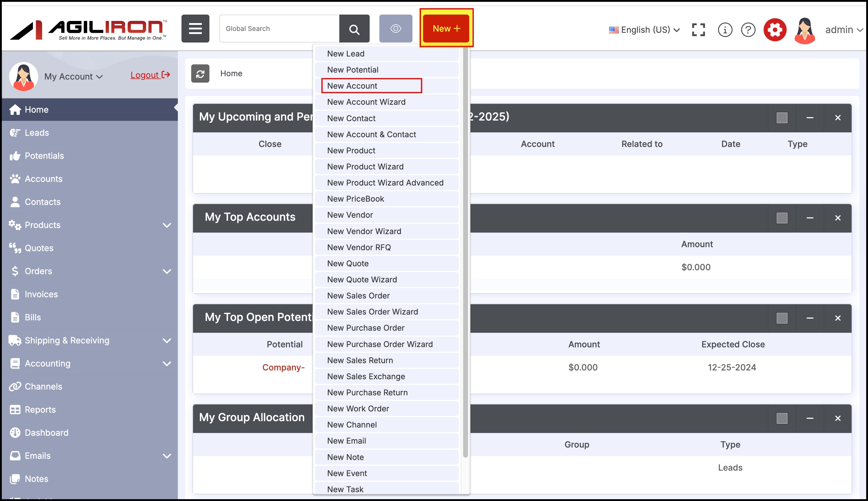The width and height of the screenshot is (868, 501).
Task: Open Notes in the sidebar
Action: 90,478
